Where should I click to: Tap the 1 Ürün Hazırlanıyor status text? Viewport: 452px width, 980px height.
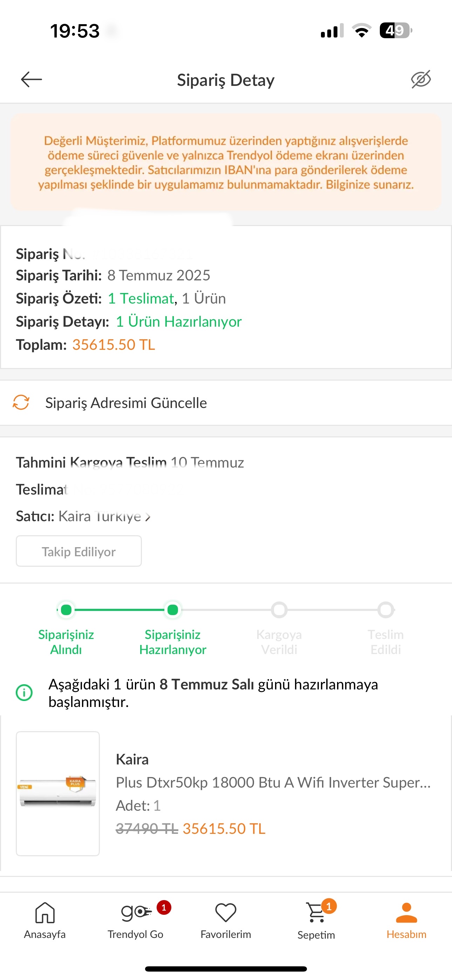click(179, 321)
